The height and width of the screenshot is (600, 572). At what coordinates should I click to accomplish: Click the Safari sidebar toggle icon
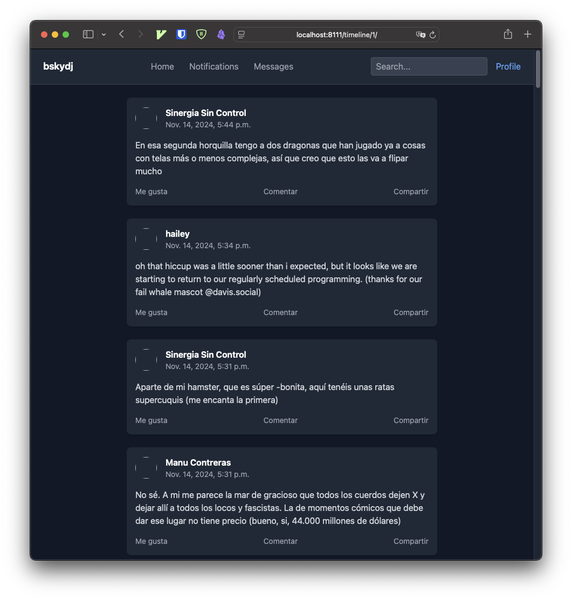[x=88, y=34]
